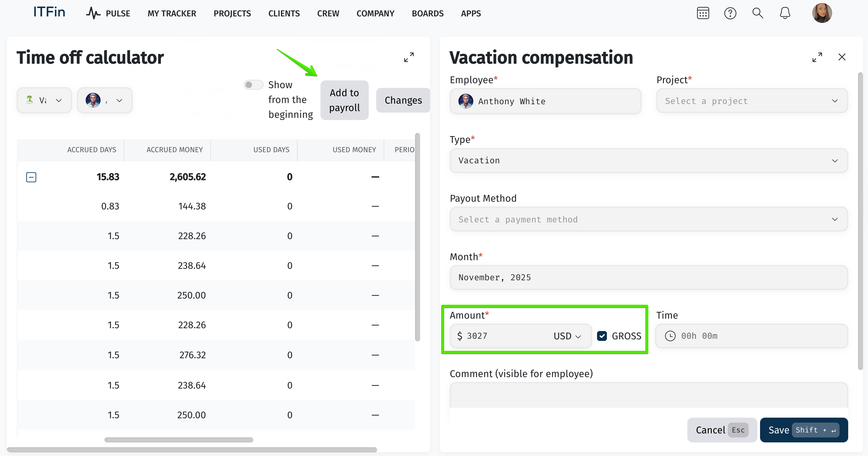The width and height of the screenshot is (868, 456).
Task: Open the calendar icon in top bar
Action: pos(703,14)
